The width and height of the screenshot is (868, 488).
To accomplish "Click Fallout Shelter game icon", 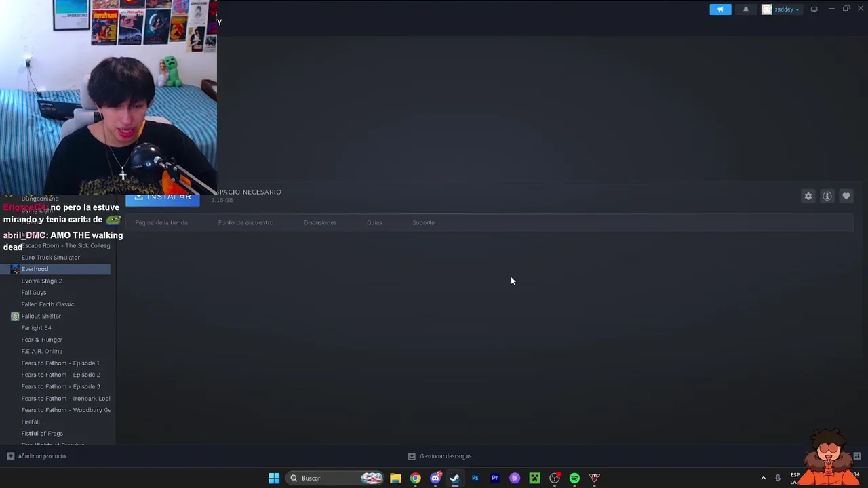I will [15, 316].
